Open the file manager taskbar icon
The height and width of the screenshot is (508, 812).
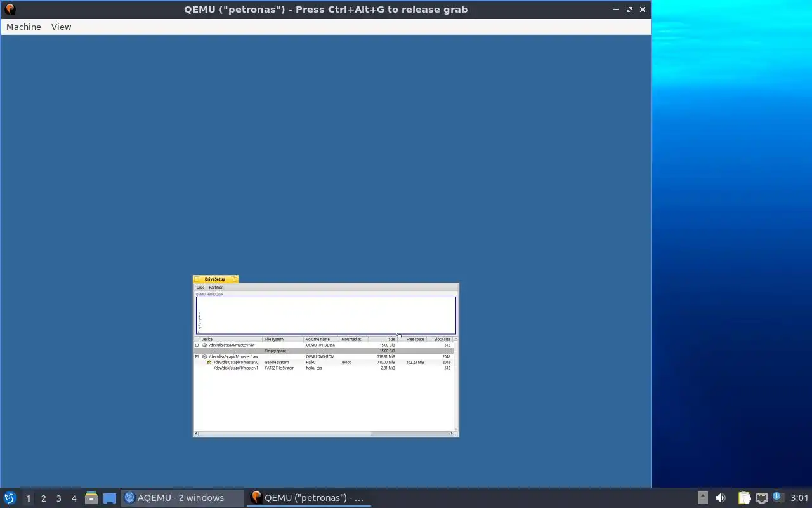[x=91, y=498]
